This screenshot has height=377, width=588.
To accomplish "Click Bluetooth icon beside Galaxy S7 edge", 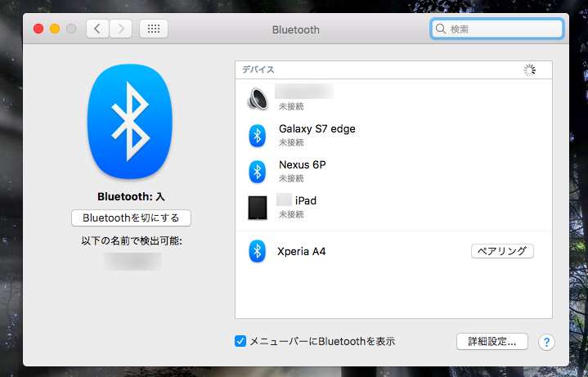I will click(257, 135).
